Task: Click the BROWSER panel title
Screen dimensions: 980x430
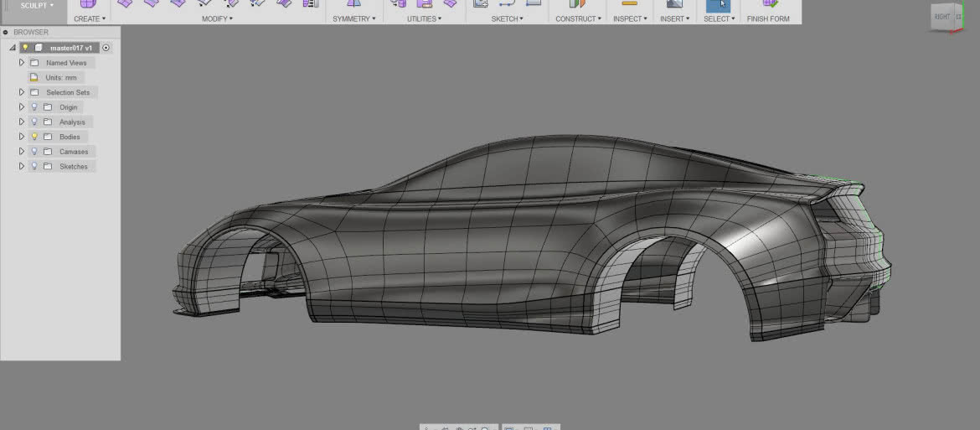Action: pos(31,32)
